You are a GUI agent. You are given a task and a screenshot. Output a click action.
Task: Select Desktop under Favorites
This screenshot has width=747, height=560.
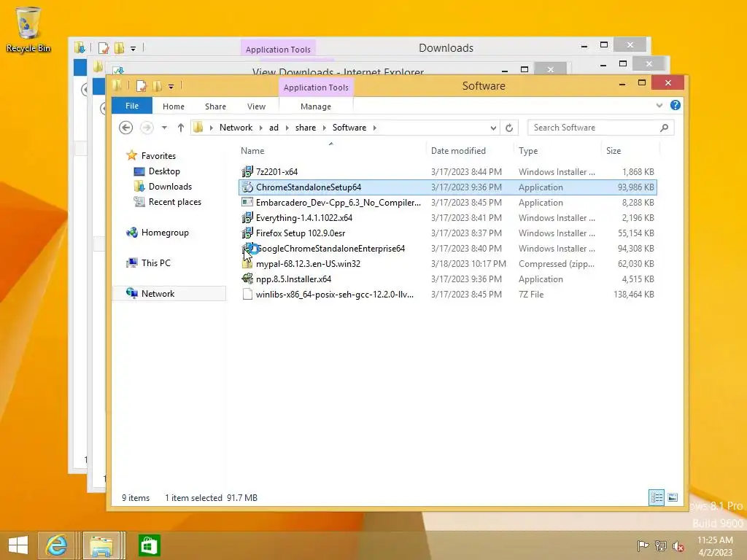(x=164, y=171)
